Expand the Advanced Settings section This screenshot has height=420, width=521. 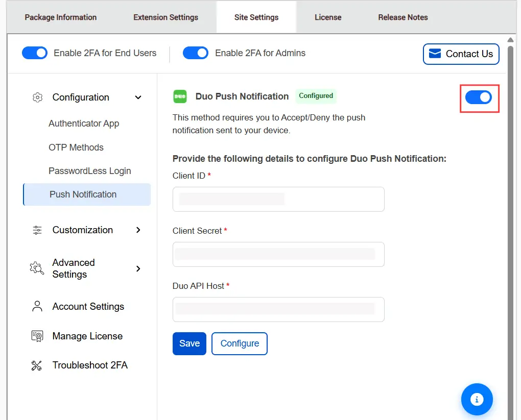pyautogui.click(x=138, y=268)
